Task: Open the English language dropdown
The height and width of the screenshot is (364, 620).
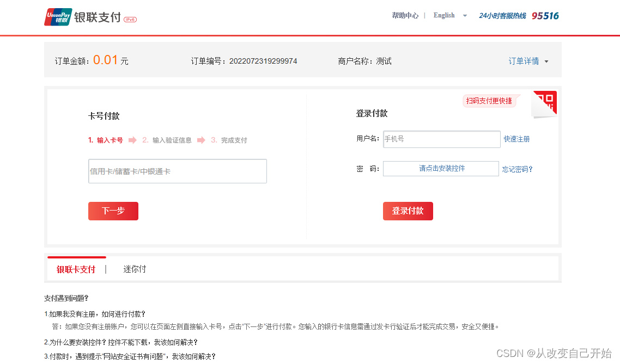Action: tap(448, 15)
